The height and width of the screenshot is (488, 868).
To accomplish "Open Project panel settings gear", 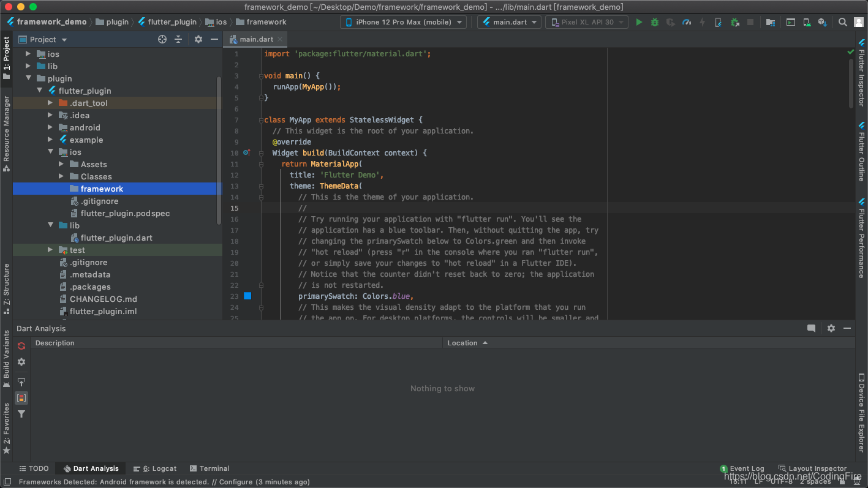I will [x=198, y=39].
